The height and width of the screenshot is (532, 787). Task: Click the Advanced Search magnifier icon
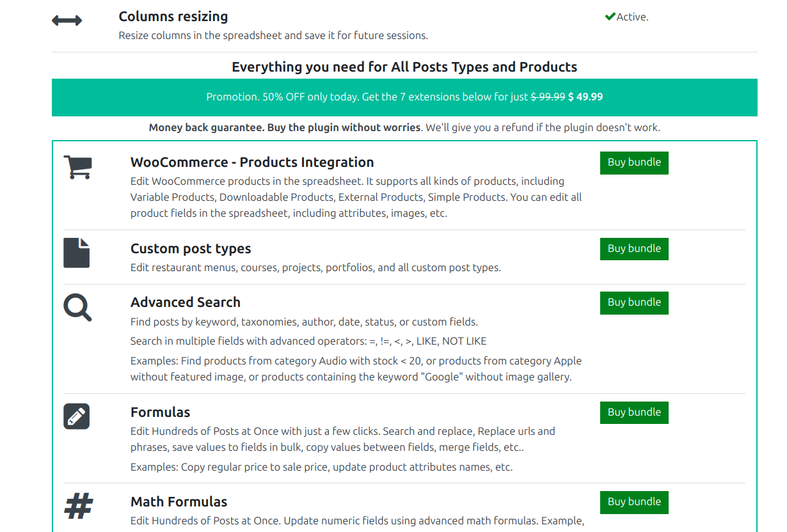coord(77,307)
